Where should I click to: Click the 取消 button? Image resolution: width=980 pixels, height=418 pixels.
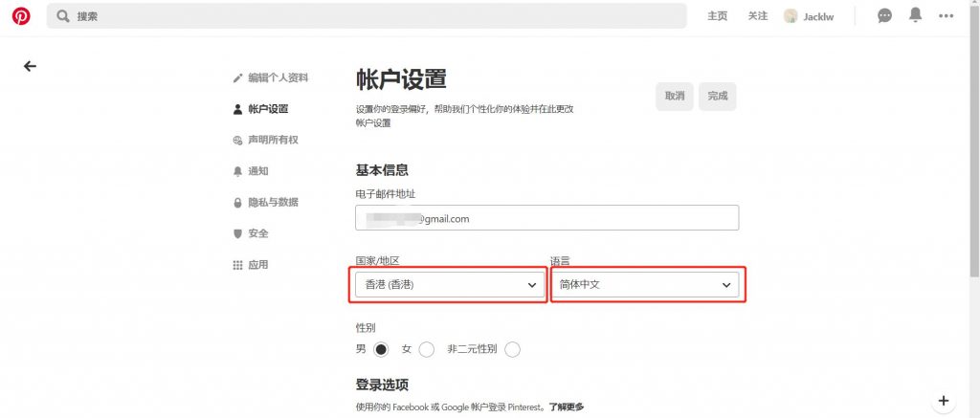tap(674, 96)
